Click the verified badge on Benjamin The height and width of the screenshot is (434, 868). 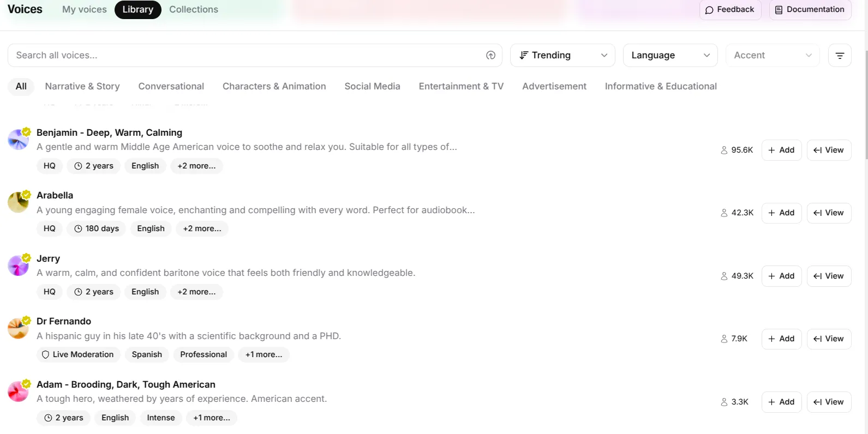(26, 131)
